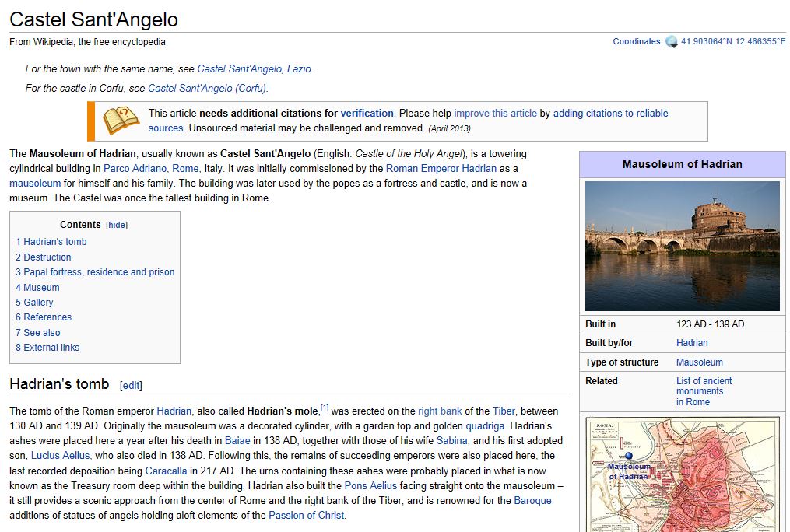The image size is (790, 532).
Task: Click the '(April 2013)' date in the notice
Action: [x=449, y=129]
